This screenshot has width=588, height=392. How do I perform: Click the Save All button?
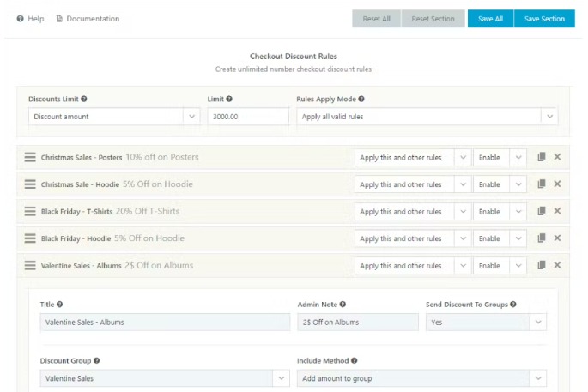pyautogui.click(x=490, y=19)
